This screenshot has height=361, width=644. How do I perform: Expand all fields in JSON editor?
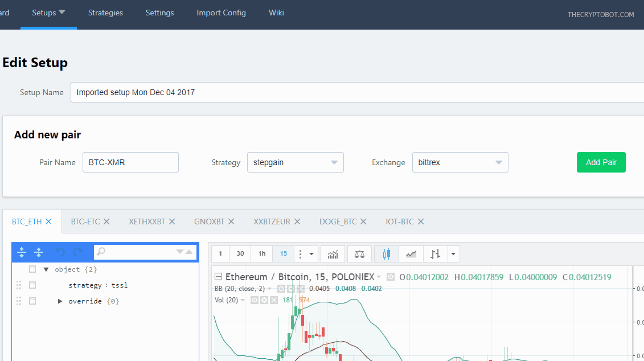pos(22,252)
